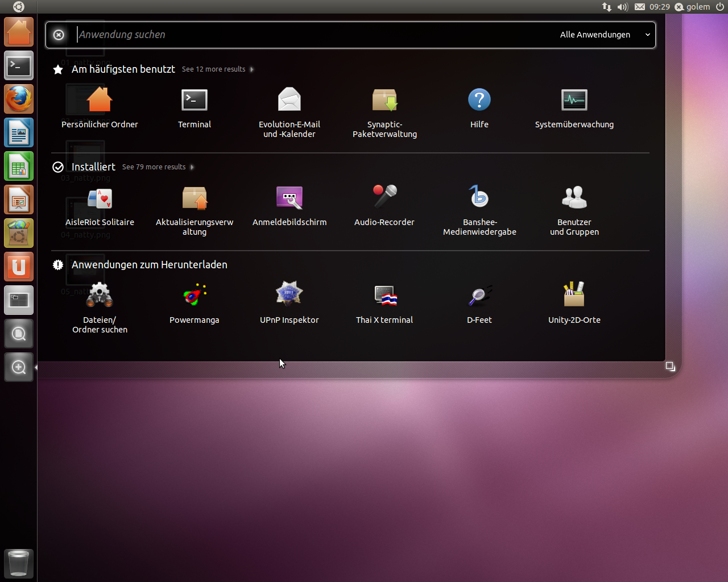
Task: Launch Firefox from the dock
Action: coord(19,98)
